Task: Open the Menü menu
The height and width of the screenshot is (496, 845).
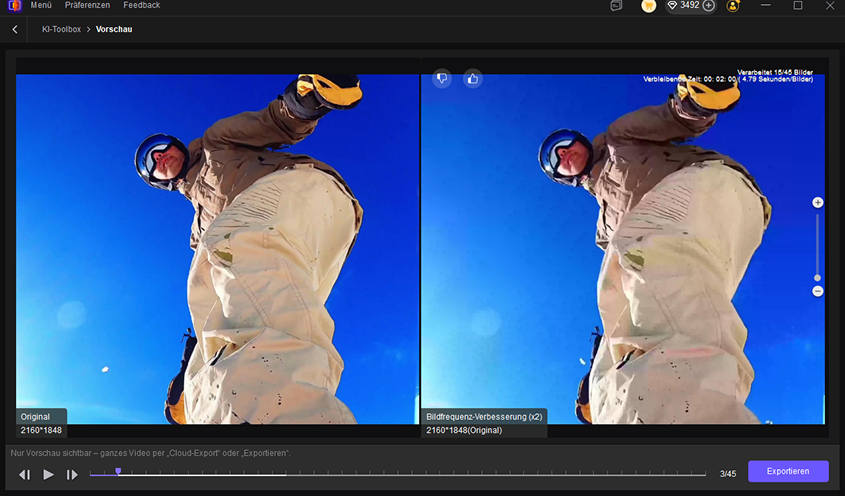Action: pyautogui.click(x=41, y=6)
